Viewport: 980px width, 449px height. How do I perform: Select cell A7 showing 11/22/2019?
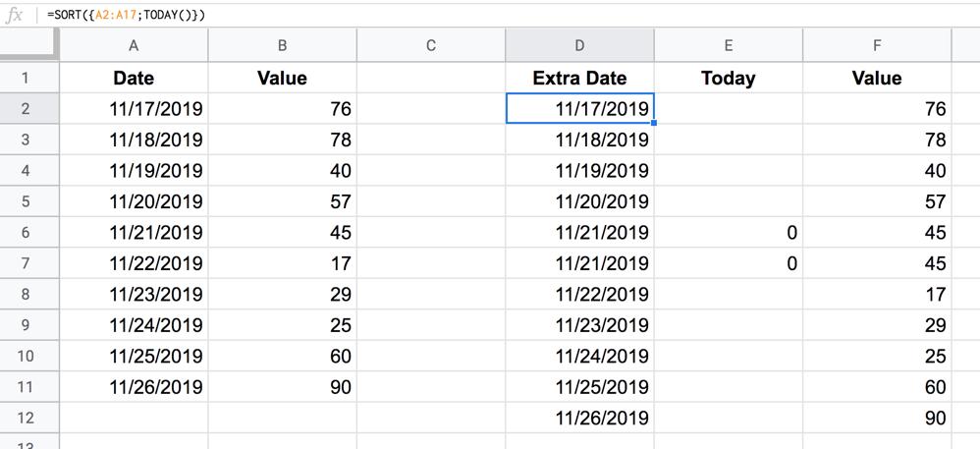pos(134,263)
